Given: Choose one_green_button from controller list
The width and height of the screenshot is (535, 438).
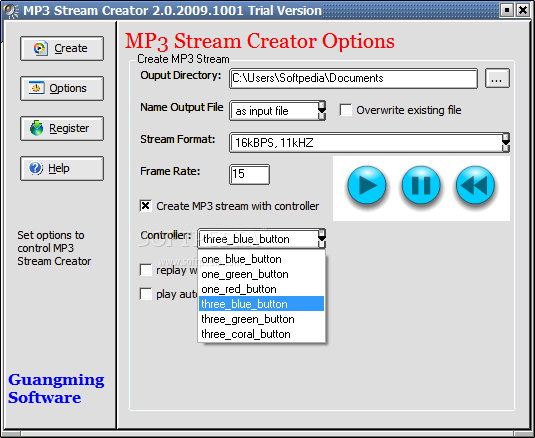Looking at the screenshot, I should coord(261,274).
